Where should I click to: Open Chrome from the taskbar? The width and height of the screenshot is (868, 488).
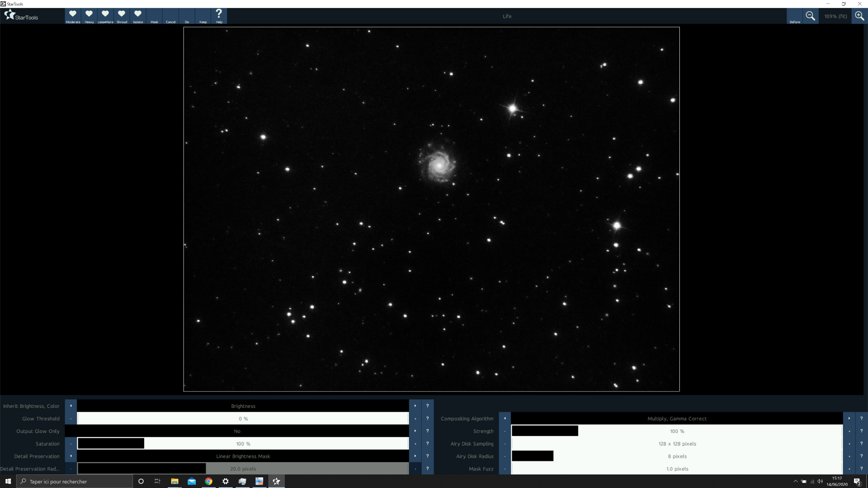[x=209, y=481]
